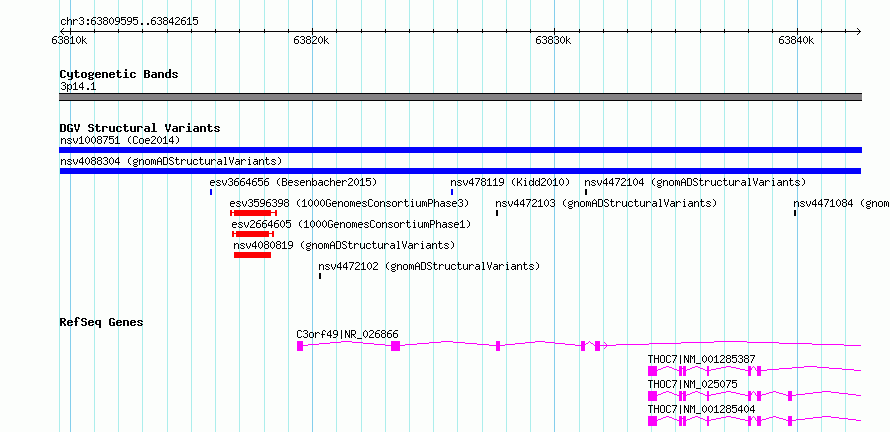Image resolution: width=890 pixels, height=432 pixels.
Task: Click the DGV Structural Variants track title
Action: [140, 128]
